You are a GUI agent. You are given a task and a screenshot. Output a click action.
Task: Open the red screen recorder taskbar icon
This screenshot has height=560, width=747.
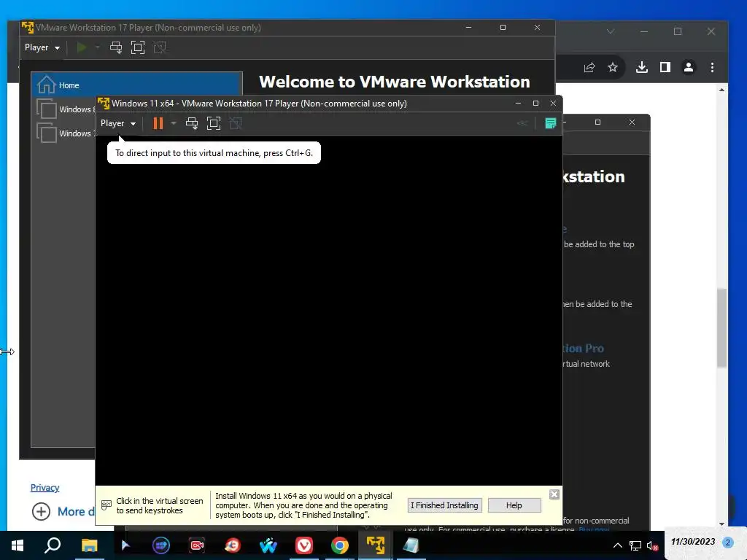pos(197,545)
